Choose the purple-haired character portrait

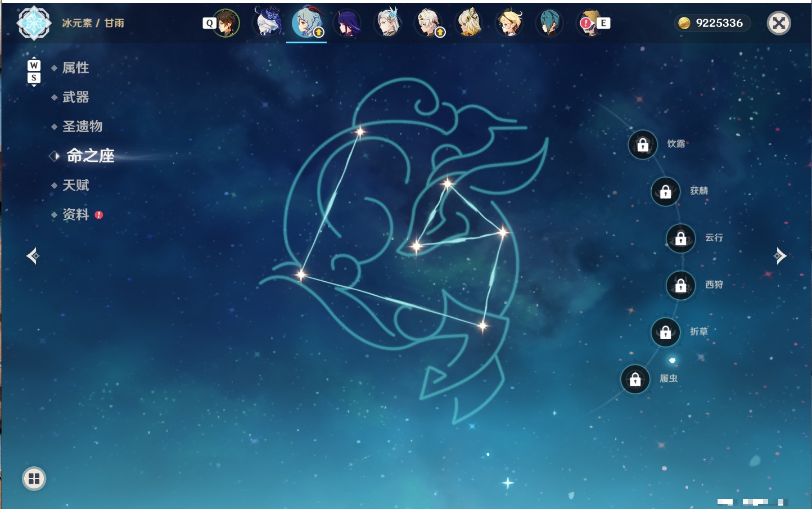348,23
